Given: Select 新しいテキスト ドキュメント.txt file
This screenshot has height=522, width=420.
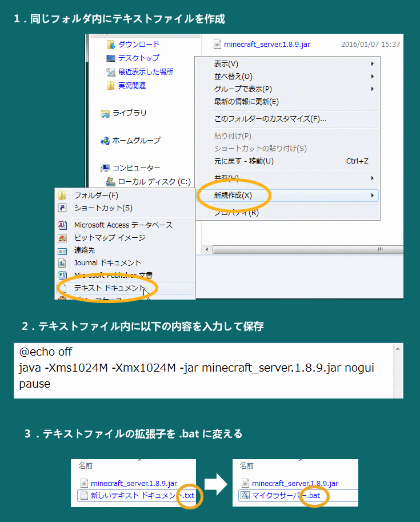Looking at the screenshot, I should click(x=142, y=495).
